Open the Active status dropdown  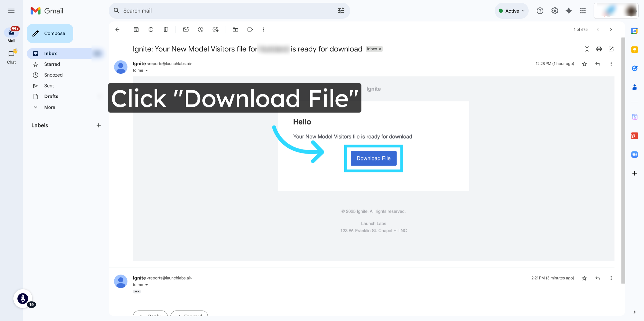(511, 11)
